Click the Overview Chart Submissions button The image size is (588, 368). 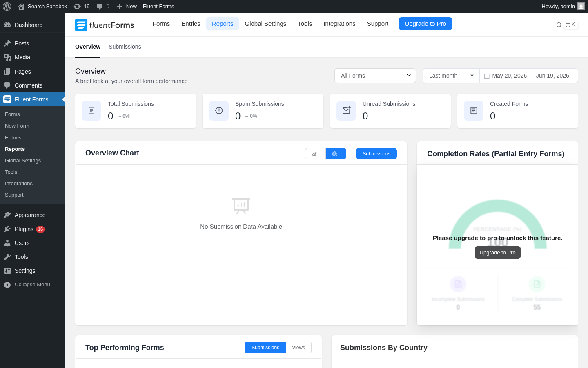click(376, 154)
